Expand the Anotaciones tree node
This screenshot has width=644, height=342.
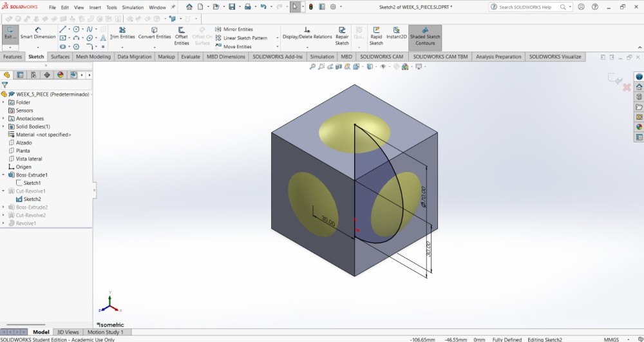pyautogui.click(x=4, y=119)
